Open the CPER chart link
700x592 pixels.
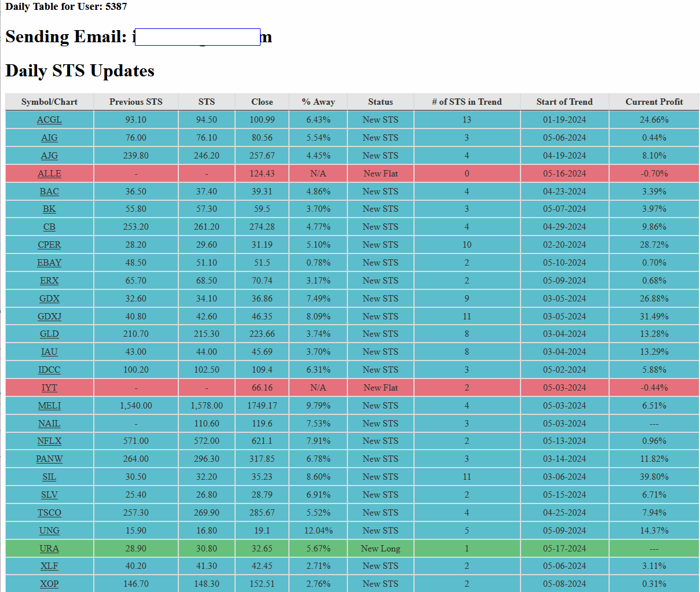click(49, 245)
